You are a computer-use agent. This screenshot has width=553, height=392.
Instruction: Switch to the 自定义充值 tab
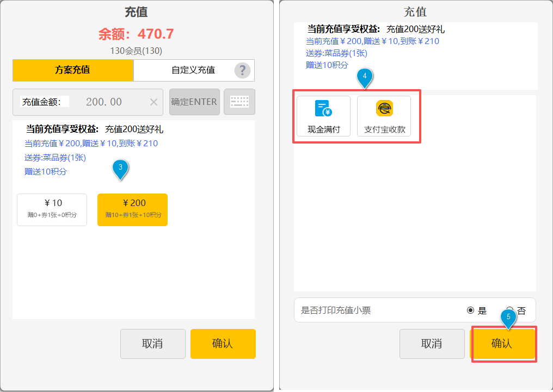pyautogui.click(x=193, y=70)
